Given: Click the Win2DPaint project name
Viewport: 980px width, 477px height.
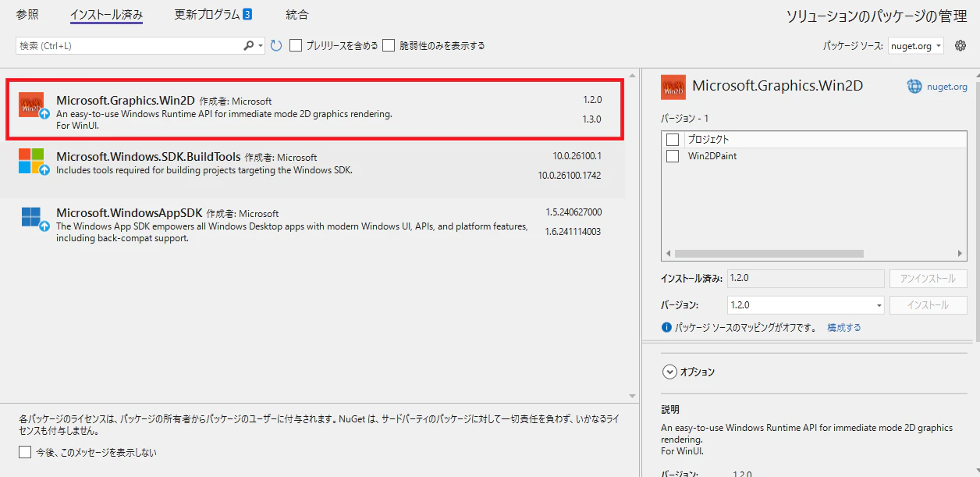Looking at the screenshot, I should [x=712, y=156].
